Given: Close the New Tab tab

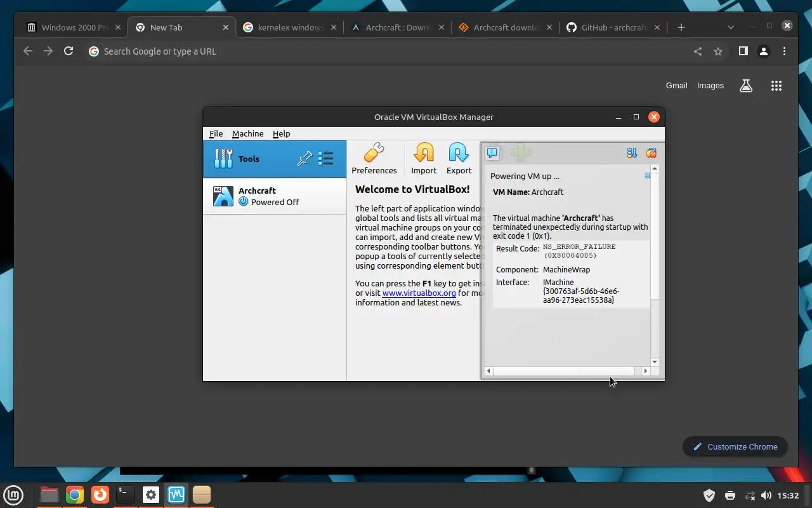Looking at the screenshot, I should coord(226,27).
